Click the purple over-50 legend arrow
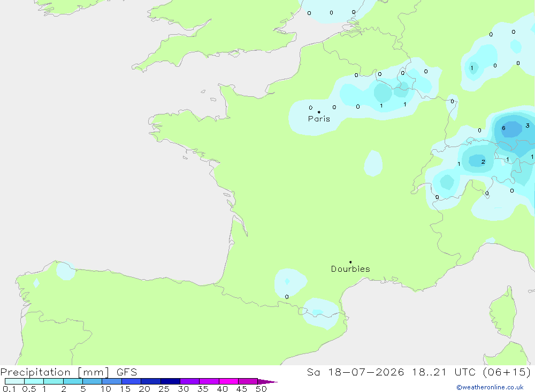The height and width of the screenshot is (392, 535). tap(267, 381)
